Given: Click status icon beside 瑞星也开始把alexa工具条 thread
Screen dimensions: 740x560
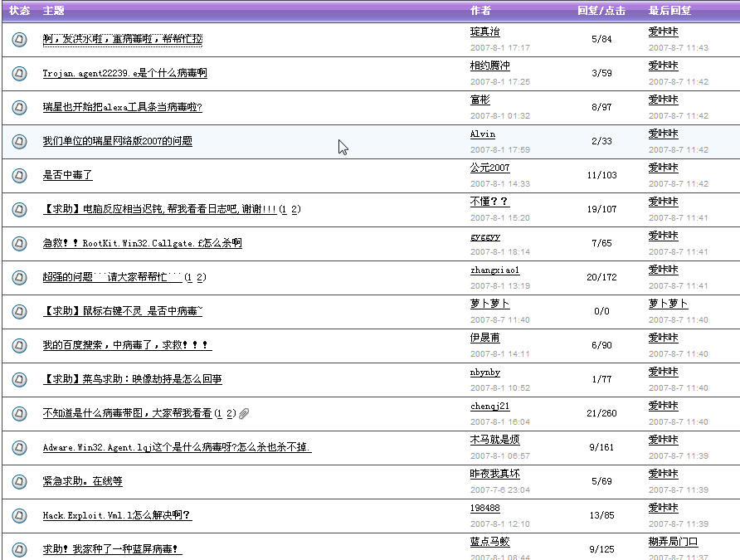Looking at the screenshot, I should [19, 107].
